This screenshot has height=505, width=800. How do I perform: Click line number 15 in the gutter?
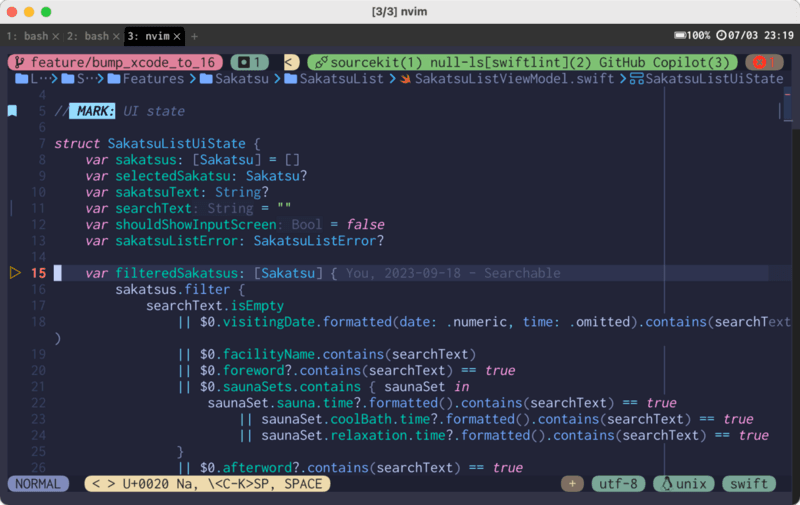(x=38, y=273)
